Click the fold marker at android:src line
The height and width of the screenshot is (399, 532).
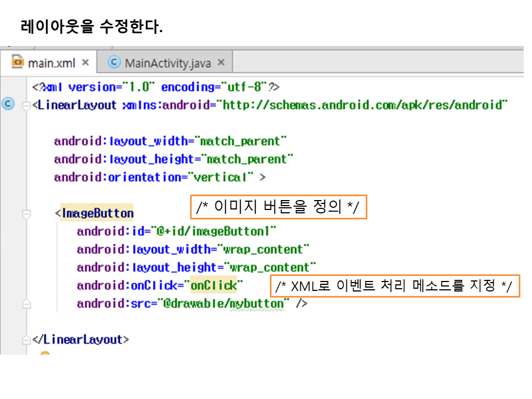click(26, 304)
